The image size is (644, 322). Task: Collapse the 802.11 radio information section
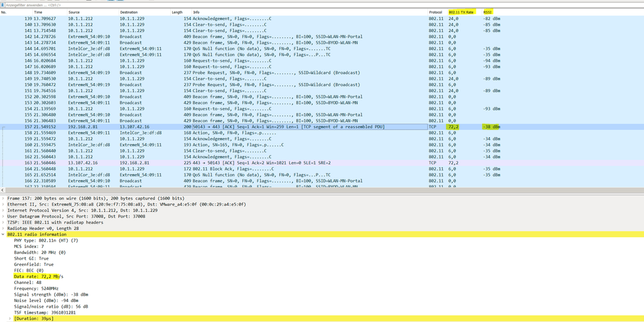3,234
